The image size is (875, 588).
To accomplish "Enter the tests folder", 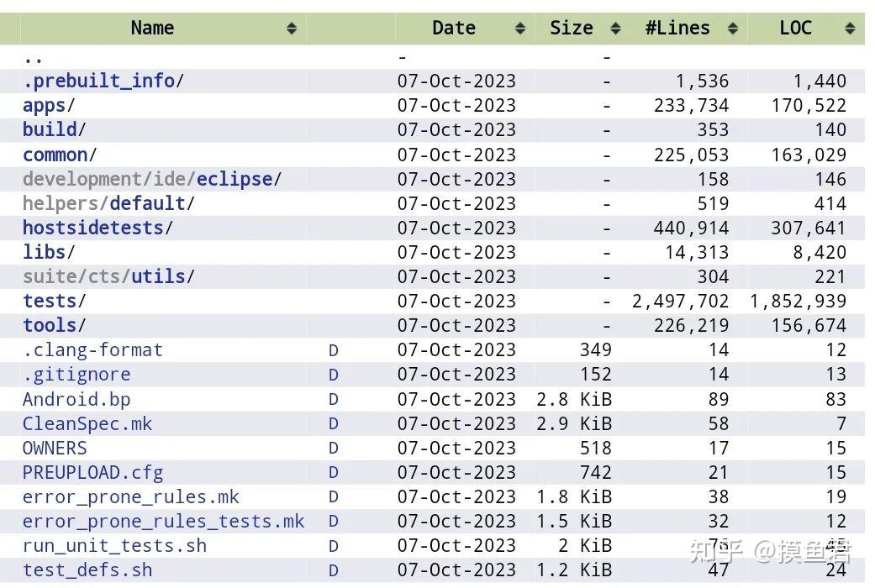I will click(50, 301).
